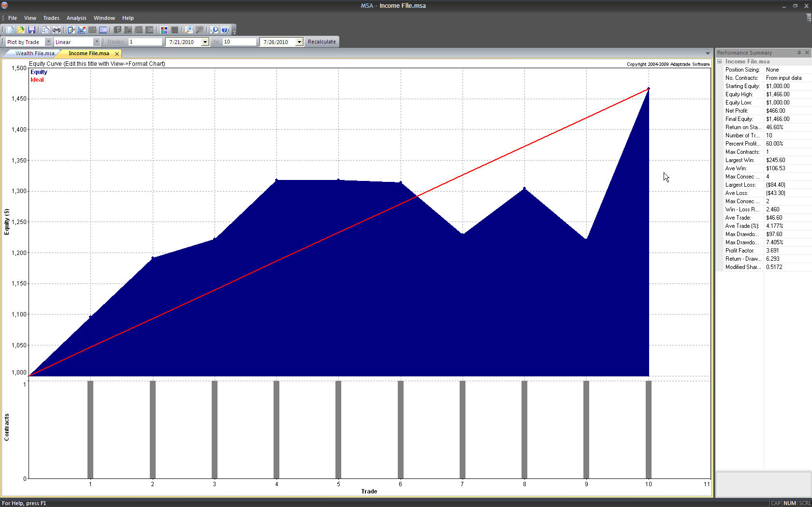Close the Performance Summary panel
The width and height of the screenshot is (812, 507).
point(807,53)
